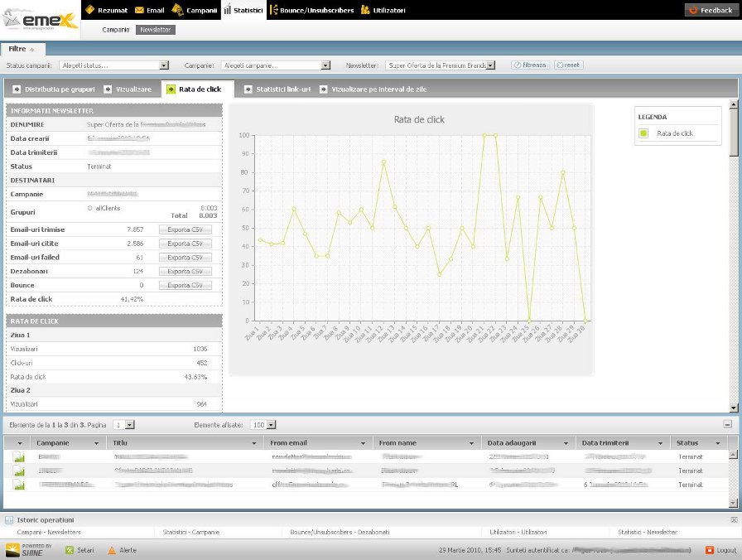Open the bottom row's statistics chart icon
Image resolution: width=742 pixels, height=560 pixels.
(19, 485)
